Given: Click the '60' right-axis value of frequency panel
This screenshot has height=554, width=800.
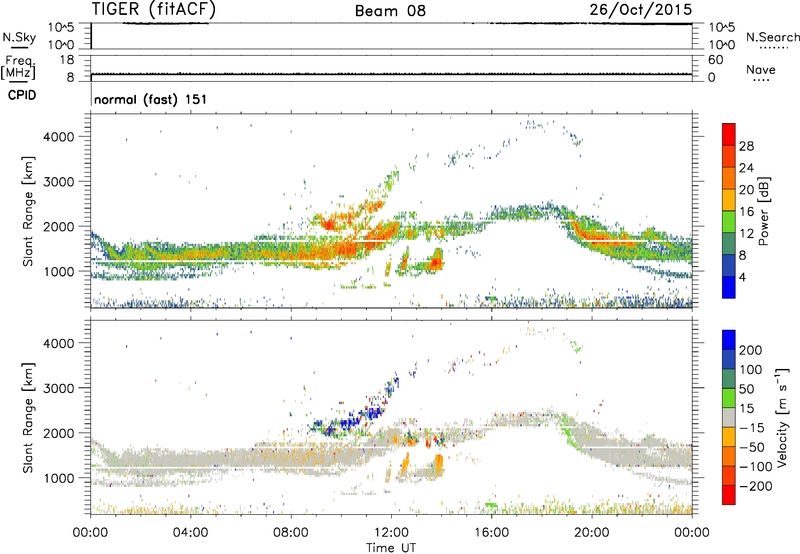Looking at the screenshot, I should (715, 60).
